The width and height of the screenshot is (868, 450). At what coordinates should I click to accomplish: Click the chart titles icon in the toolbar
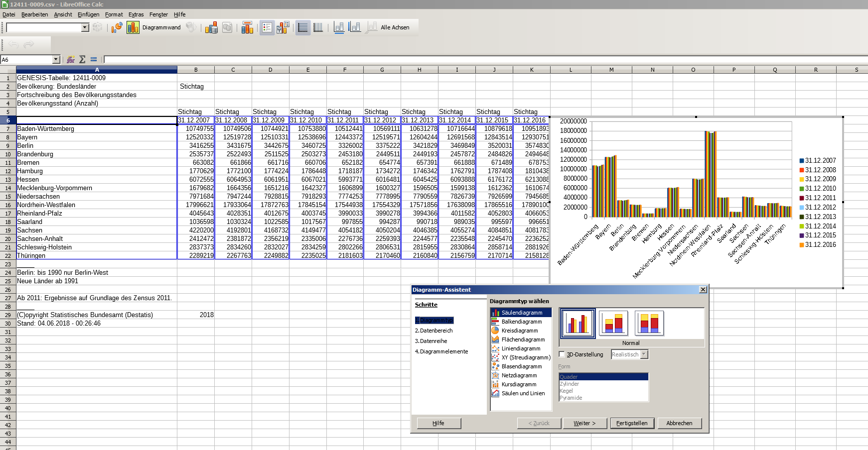pyautogui.click(x=247, y=27)
